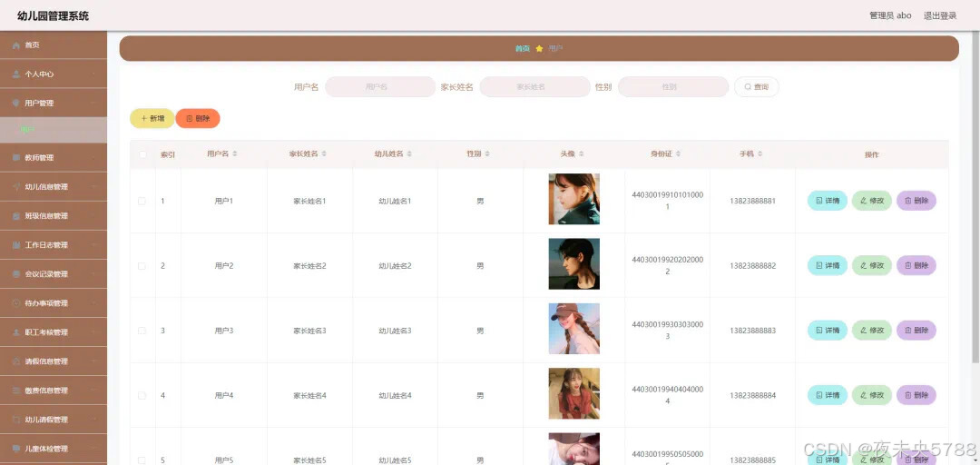Focus the 家长姓名 search input field
This screenshot has height=465, width=980.
[x=534, y=87]
